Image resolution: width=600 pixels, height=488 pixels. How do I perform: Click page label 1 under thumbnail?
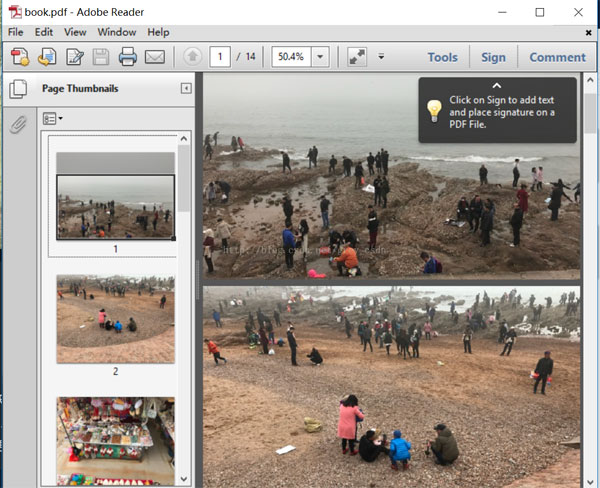[116, 249]
